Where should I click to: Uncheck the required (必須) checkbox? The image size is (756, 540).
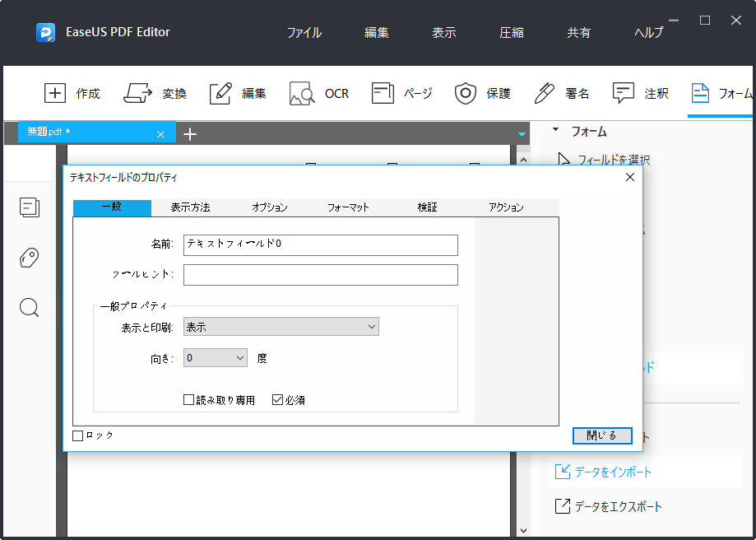tap(278, 400)
